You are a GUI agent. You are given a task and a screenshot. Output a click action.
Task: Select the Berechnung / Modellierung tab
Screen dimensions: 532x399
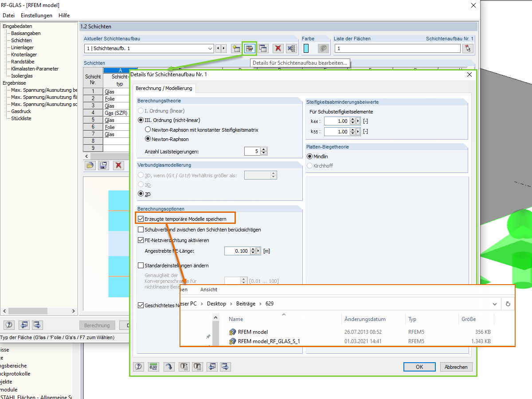(x=164, y=88)
